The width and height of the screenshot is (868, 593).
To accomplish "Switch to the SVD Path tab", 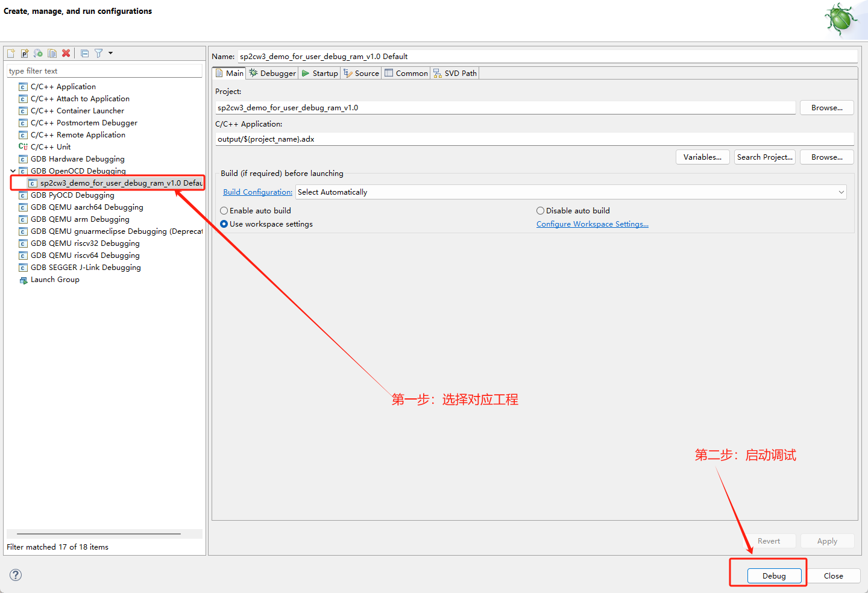I will (455, 74).
